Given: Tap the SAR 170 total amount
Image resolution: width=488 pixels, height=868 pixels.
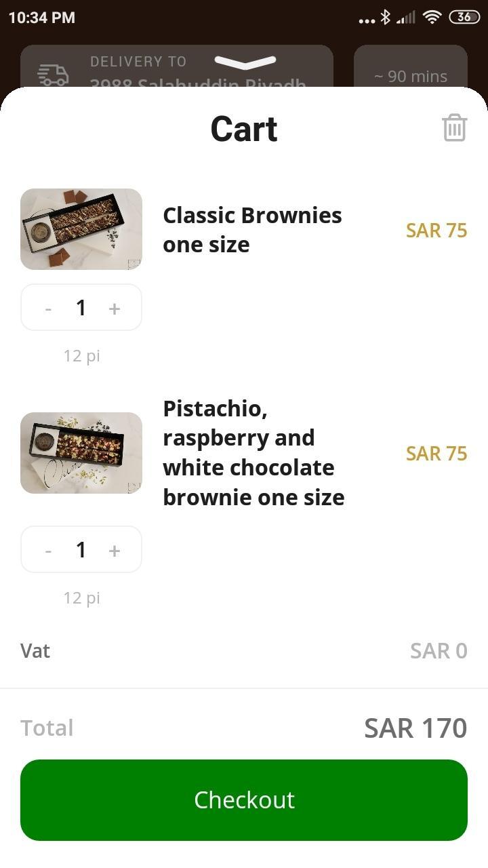Looking at the screenshot, I should coord(415,728).
